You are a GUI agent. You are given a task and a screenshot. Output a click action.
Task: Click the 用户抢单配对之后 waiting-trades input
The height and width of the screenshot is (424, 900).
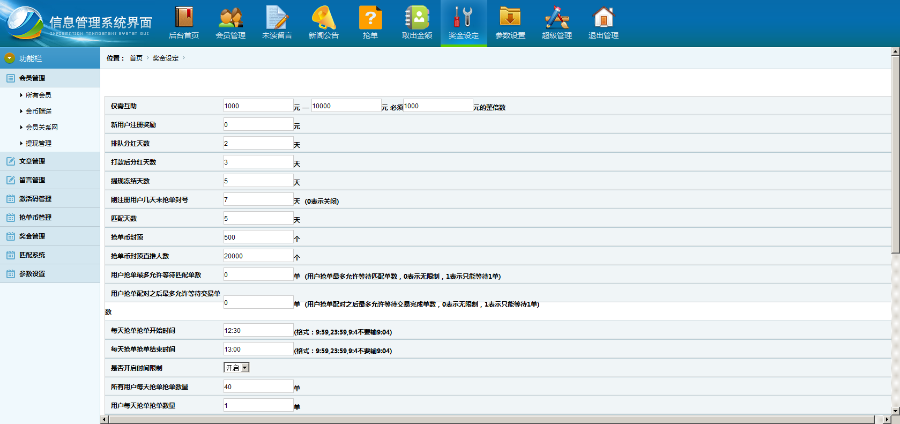point(258,302)
